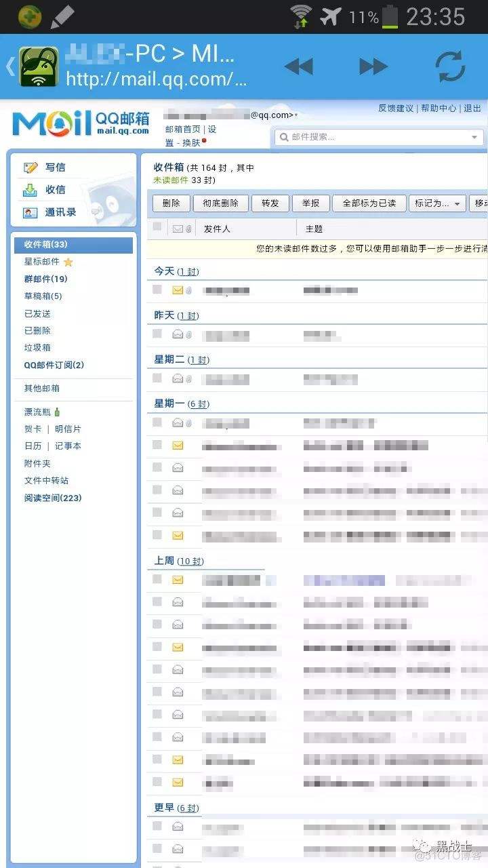Click the QQ邮箱 Mail logo
This screenshot has height=868, width=488.
(x=81, y=123)
